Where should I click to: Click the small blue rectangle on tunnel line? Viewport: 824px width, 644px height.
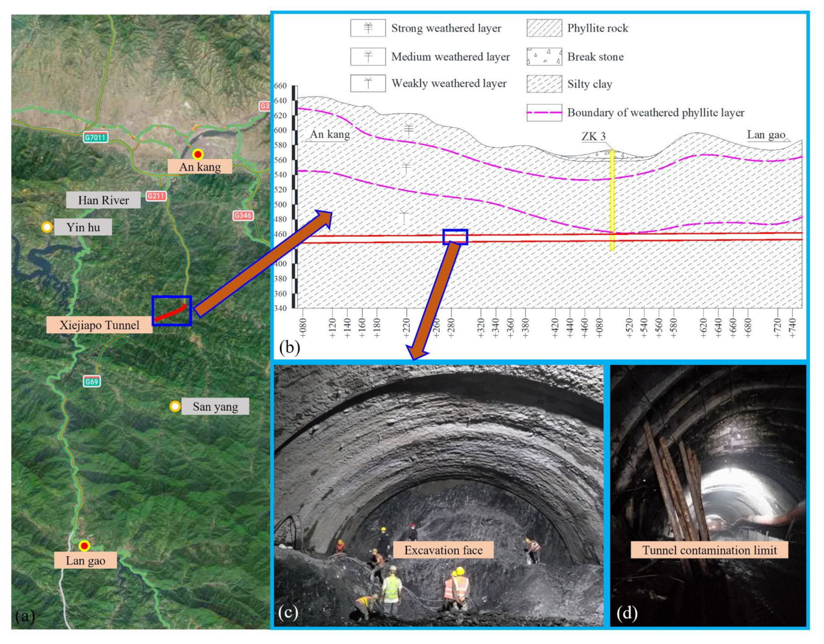[x=455, y=237]
